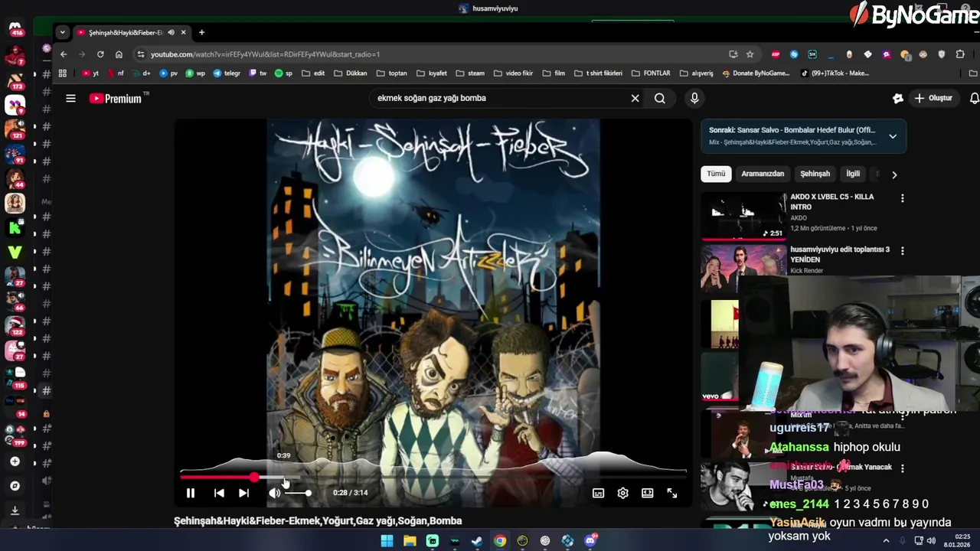Skip to the next video in player
The image size is (980, 551).
(243, 494)
